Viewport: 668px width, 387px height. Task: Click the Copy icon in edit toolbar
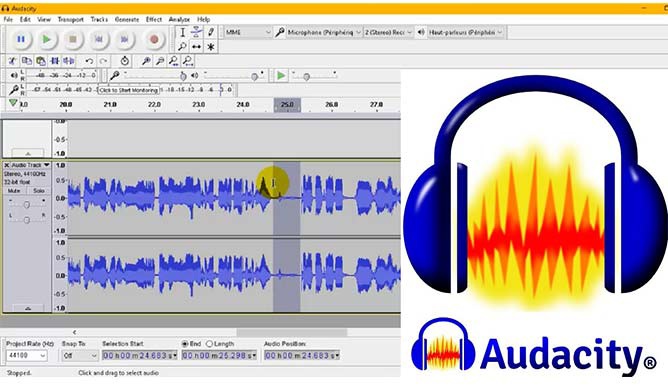pyautogui.click(x=26, y=61)
